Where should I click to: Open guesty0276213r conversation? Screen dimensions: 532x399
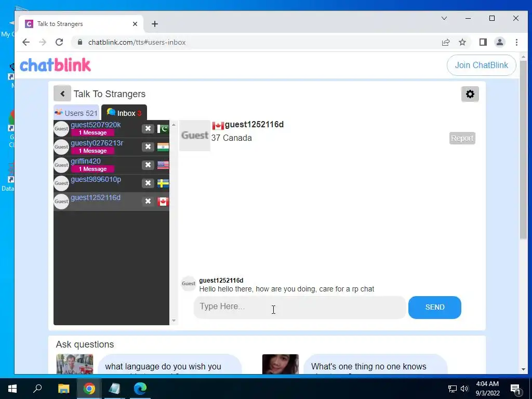pos(111,147)
